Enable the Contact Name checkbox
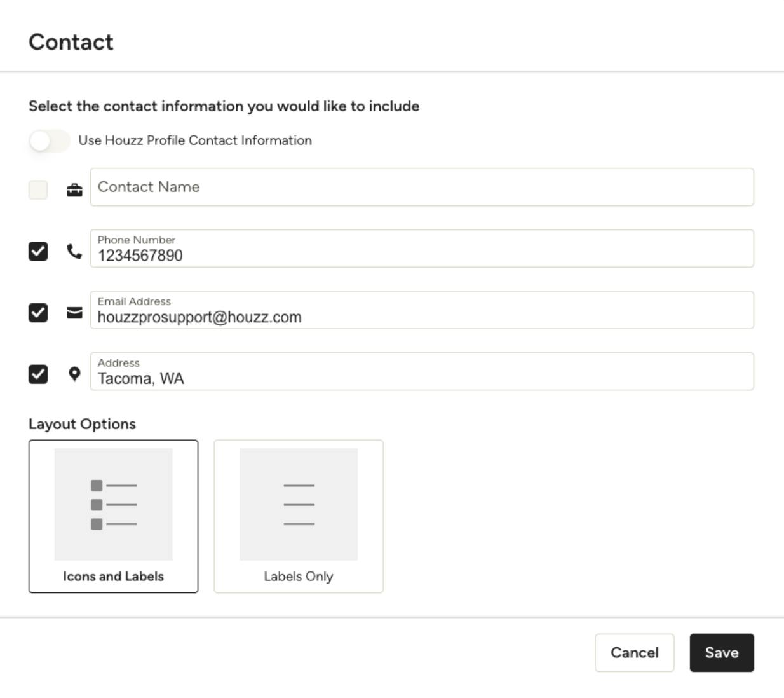This screenshot has width=784, height=698. pyautogui.click(x=38, y=189)
